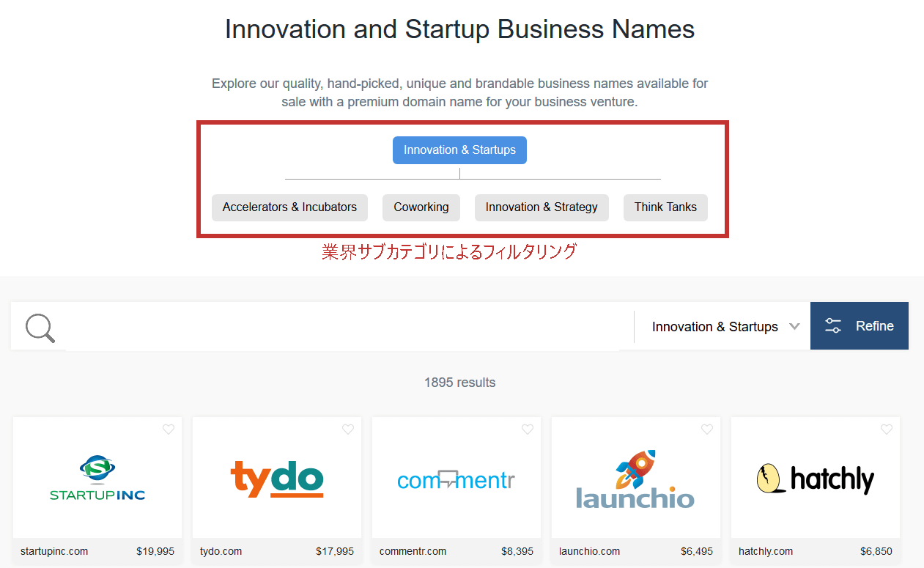924x568 pixels.
Task: Choose the Innovation & Strategy subcategory
Action: tap(542, 207)
